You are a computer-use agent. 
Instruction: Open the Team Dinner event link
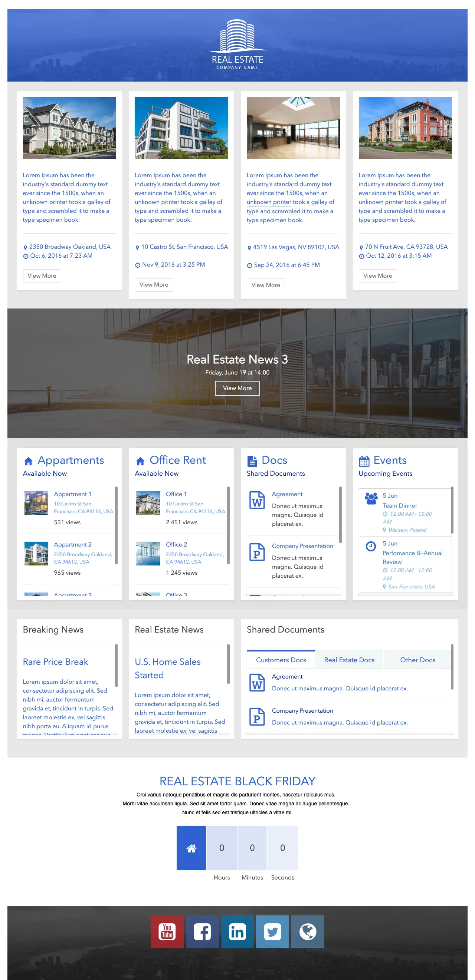[400, 505]
